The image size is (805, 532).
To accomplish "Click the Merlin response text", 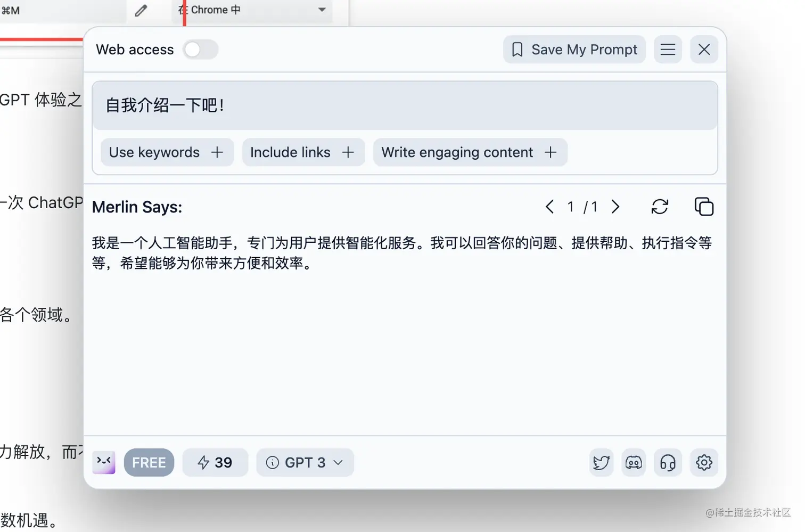I will click(x=402, y=253).
